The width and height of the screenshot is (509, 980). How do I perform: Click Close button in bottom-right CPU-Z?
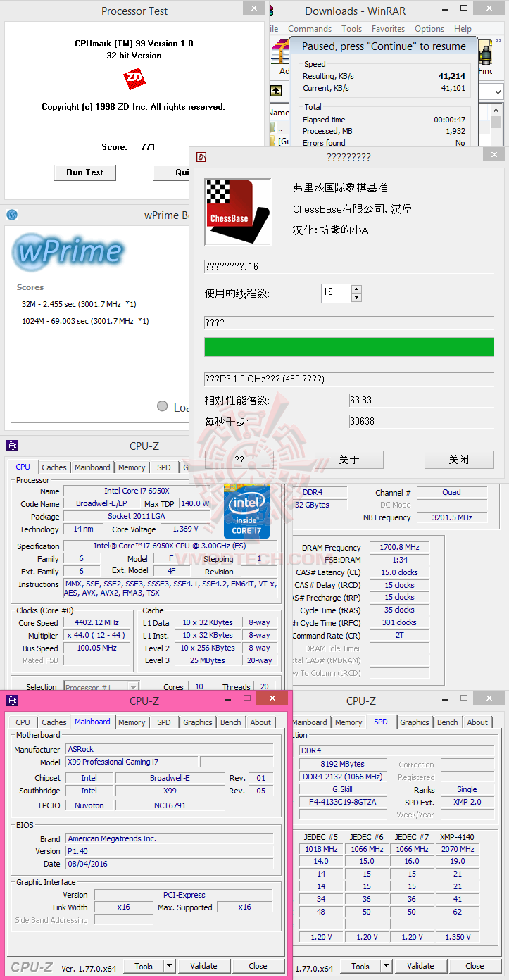point(475,966)
